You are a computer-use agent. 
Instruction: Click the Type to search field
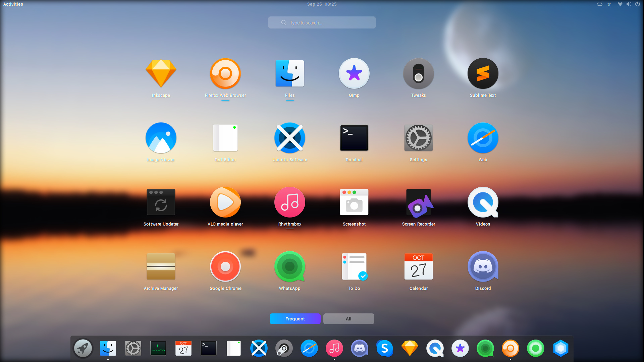322,22
